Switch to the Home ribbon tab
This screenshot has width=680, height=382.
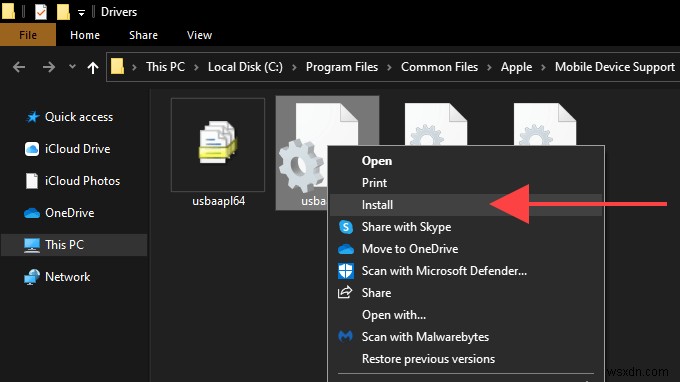[85, 35]
